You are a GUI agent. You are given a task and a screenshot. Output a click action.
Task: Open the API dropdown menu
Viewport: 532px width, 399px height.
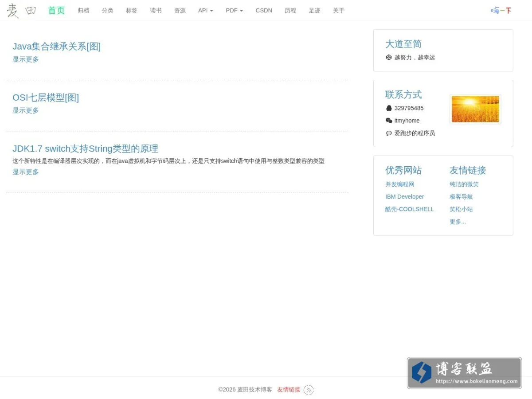click(x=206, y=11)
